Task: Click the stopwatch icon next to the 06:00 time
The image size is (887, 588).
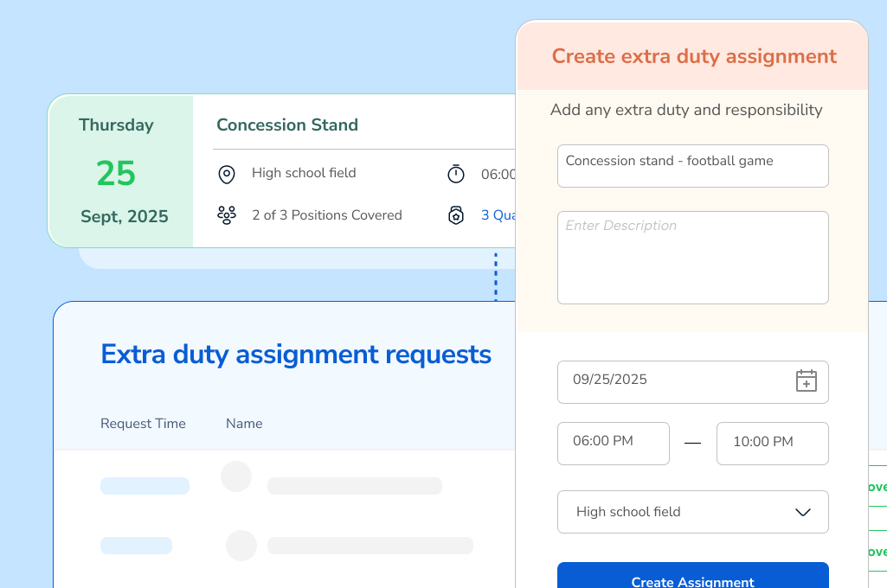Action: (x=456, y=174)
